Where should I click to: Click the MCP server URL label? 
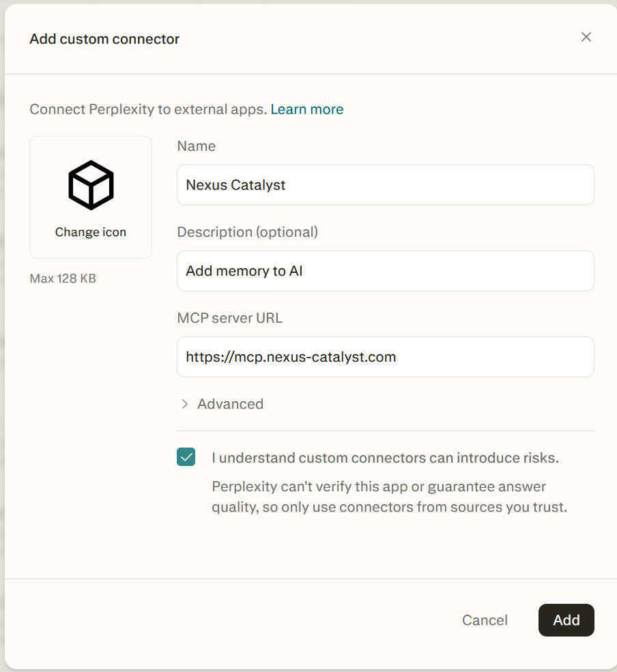point(230,318)
